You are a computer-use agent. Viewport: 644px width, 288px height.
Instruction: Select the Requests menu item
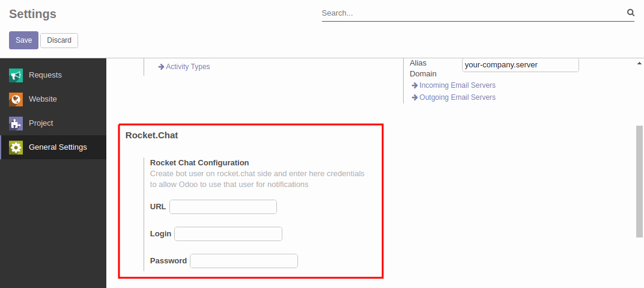tap(53, 75)
